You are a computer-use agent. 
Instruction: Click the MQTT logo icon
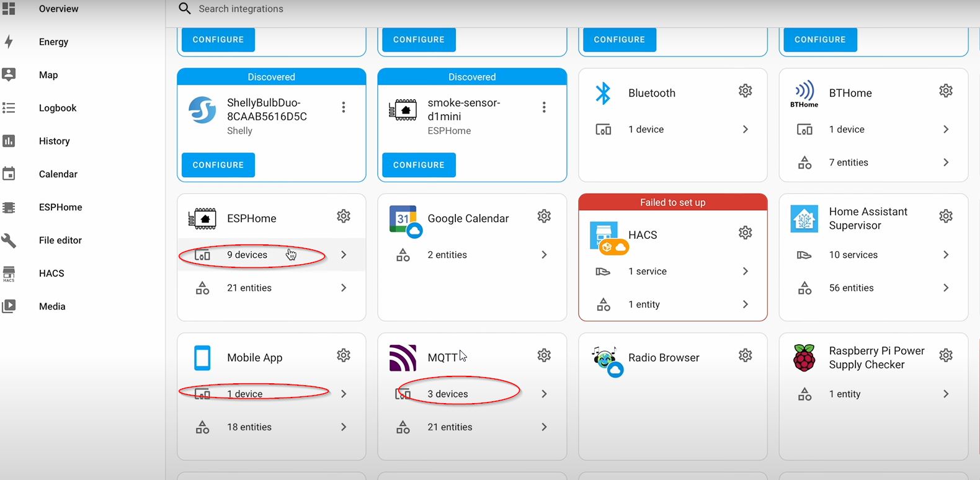click(403, 358)
